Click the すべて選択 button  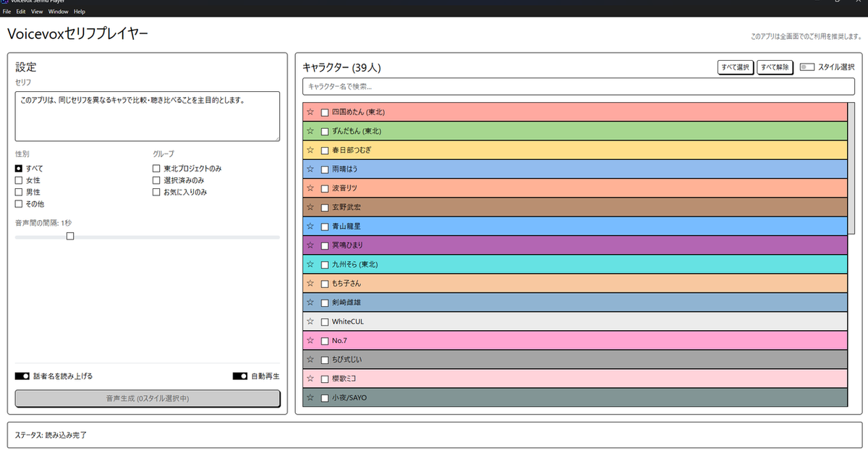coord(736,67)
